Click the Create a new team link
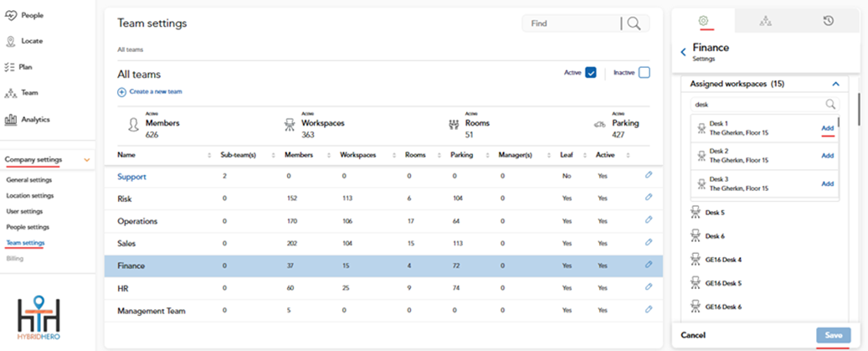Screen dimensions: 868x351 (156, 92)
